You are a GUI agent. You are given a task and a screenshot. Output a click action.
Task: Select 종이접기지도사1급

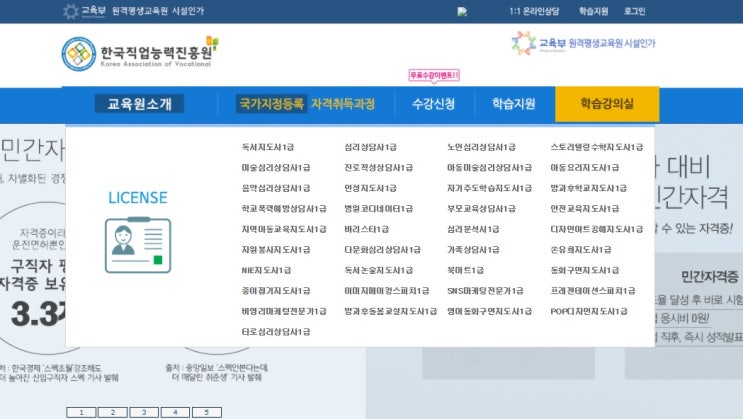(276, 291)
